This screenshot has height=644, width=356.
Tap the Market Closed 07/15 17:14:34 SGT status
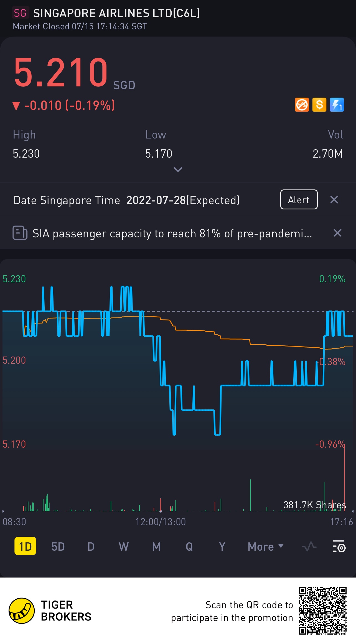80,26
